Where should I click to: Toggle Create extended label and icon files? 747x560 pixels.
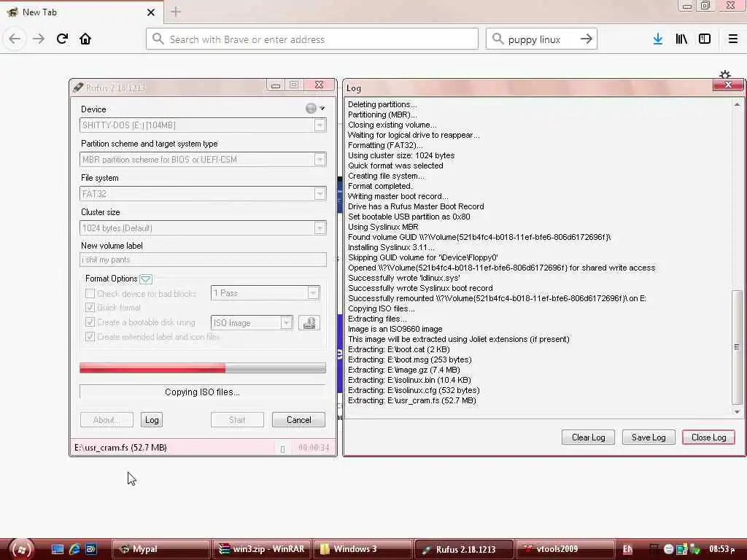90,337
